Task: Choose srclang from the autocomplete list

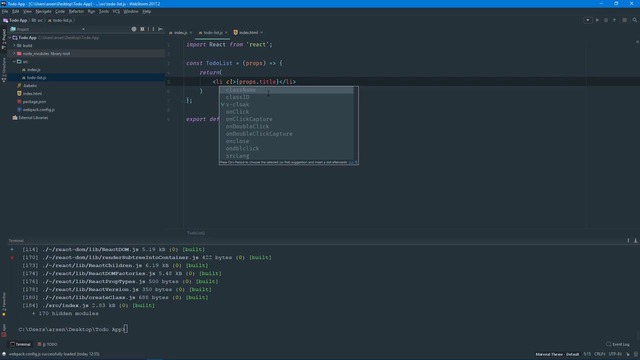Action: pos(287,156)
